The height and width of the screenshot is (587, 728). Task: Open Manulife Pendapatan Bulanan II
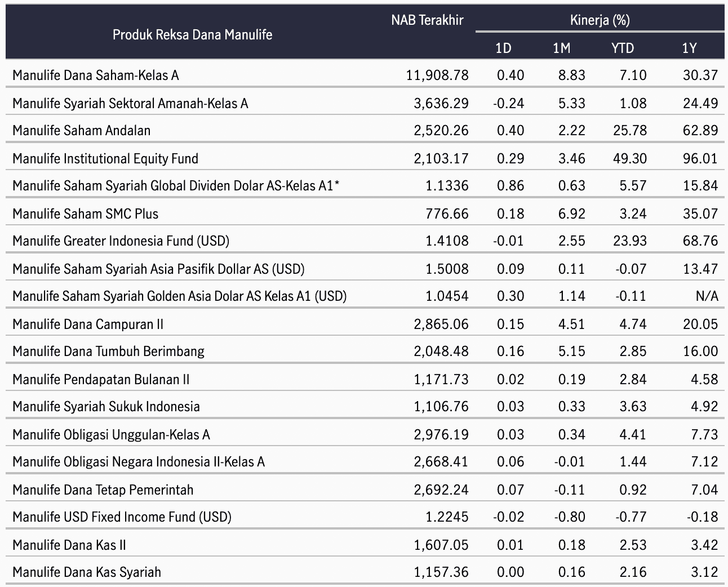point(101,380)
